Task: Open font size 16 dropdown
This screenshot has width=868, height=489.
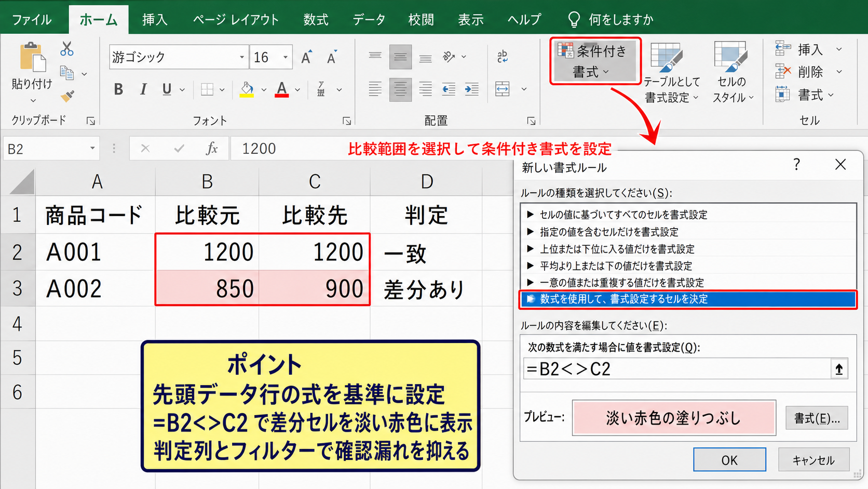Action: click(x=286, y=57)
